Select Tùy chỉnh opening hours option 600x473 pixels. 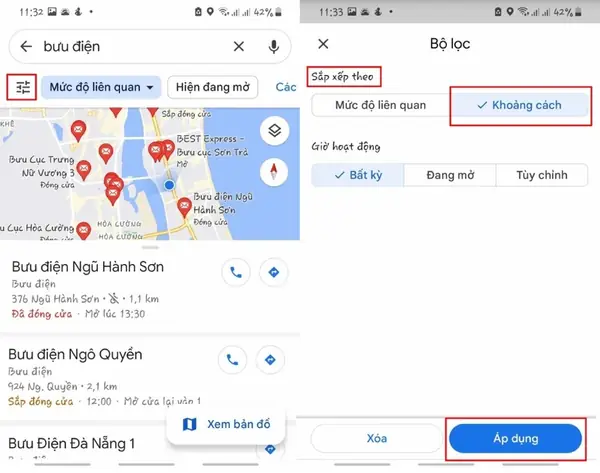click(542, 175)
